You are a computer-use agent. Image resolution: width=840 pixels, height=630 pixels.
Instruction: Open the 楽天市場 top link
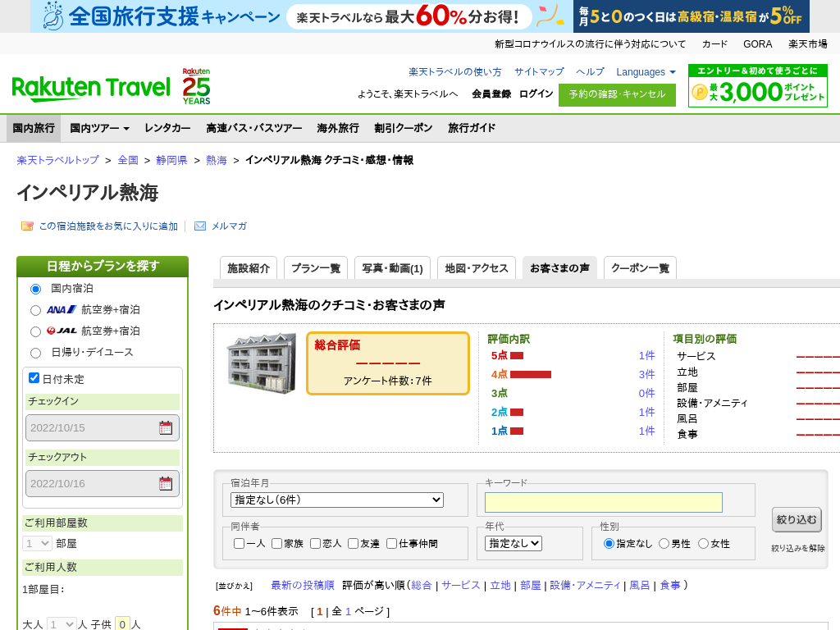tap(807, 44)
